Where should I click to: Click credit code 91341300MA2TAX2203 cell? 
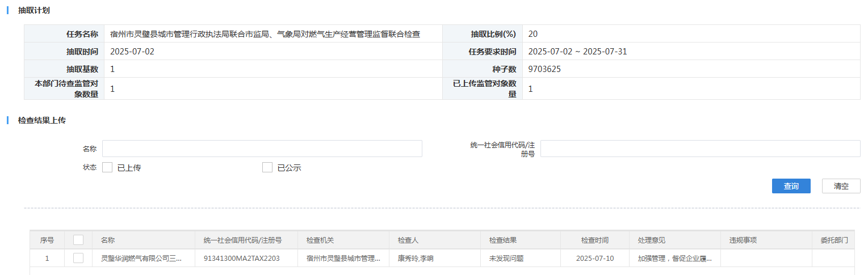point(242,259)
